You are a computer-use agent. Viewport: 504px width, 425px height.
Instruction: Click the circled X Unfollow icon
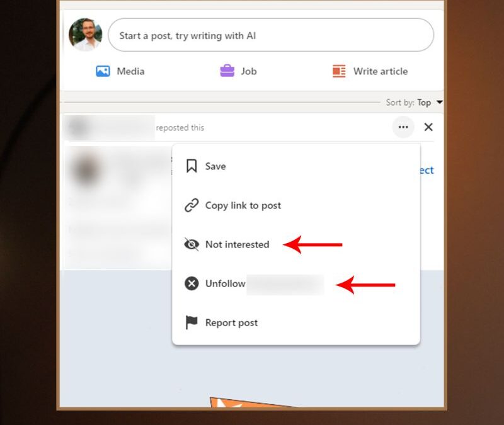[192, 283]
